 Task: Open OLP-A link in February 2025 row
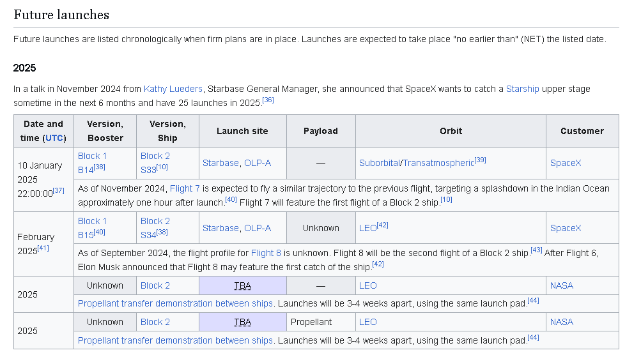pos(258,229)
